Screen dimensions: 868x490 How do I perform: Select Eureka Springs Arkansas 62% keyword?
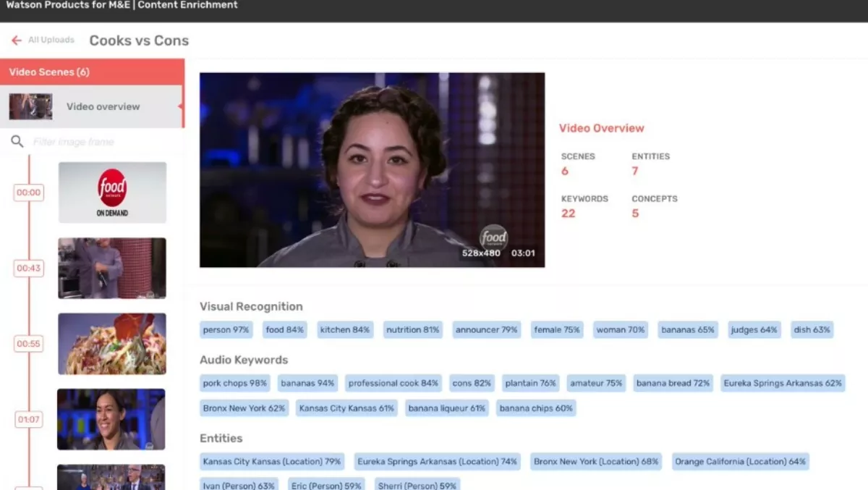(783, 384)
